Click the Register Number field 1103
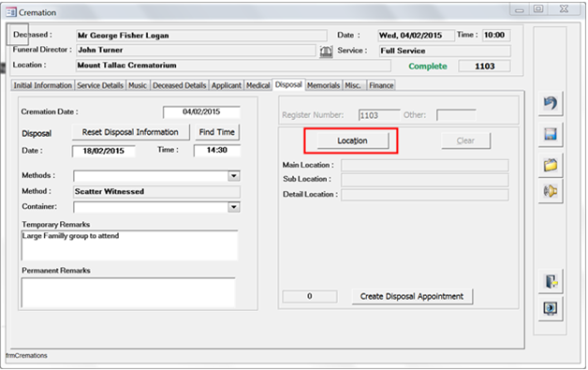Image resolution: width=588 pixels, height=370 pixels. (x=379, y=115)
